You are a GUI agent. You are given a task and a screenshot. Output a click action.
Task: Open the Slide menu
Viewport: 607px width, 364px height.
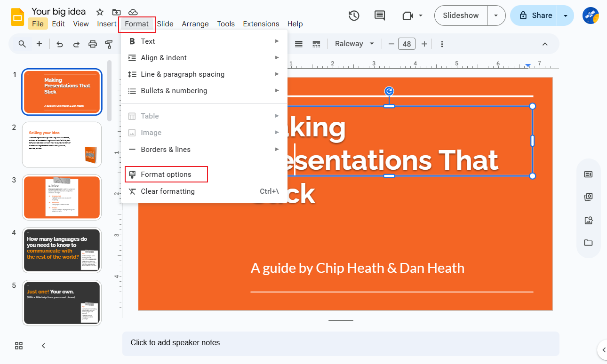pyautogui.click(x=165, y=24)
